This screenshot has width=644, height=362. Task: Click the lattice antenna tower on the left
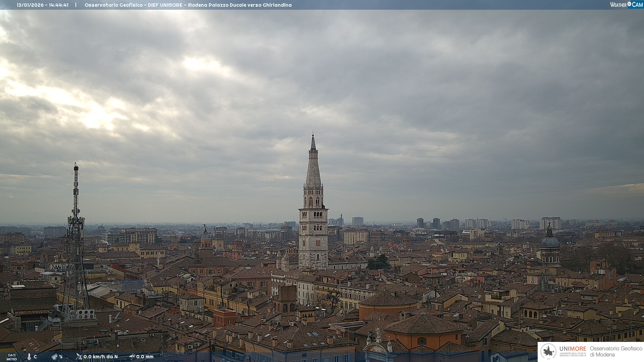coord(76,235)
